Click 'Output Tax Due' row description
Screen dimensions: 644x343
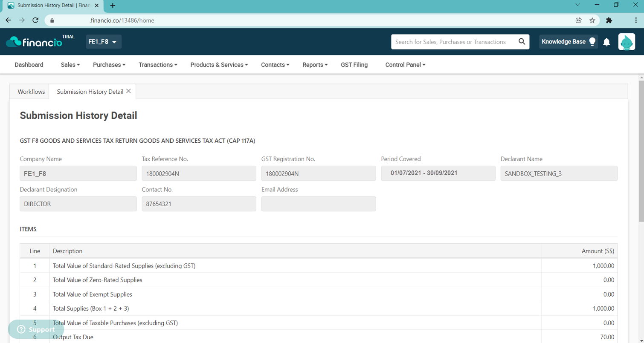[73, 337]
